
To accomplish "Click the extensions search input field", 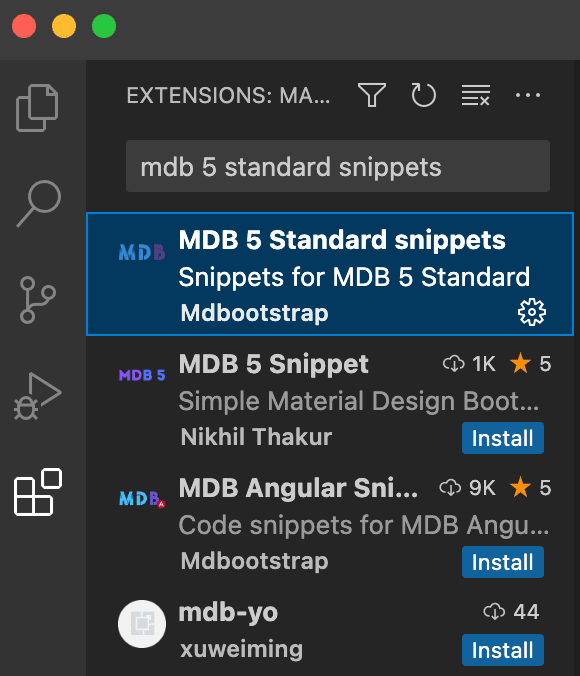I will [x=338, y=166].
